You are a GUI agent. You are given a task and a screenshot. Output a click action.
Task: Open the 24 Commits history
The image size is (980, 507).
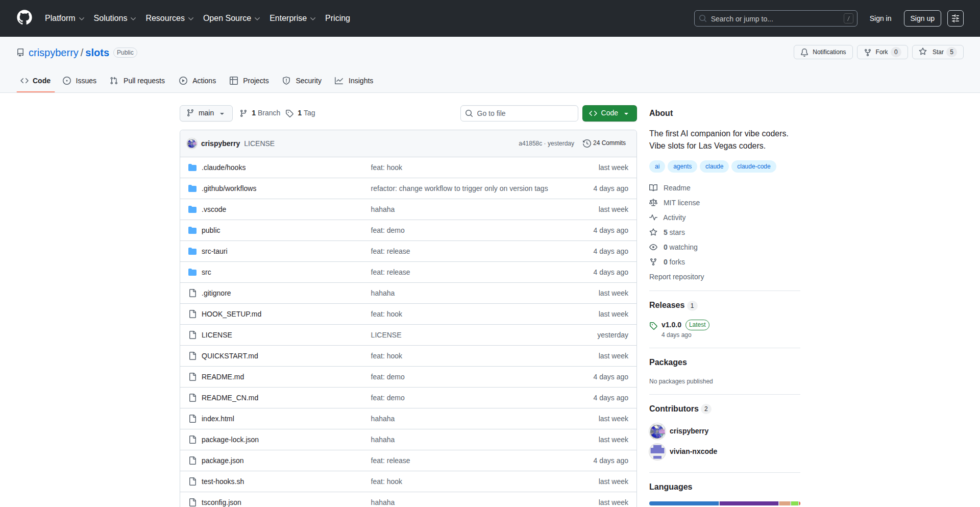click(604, 143)
